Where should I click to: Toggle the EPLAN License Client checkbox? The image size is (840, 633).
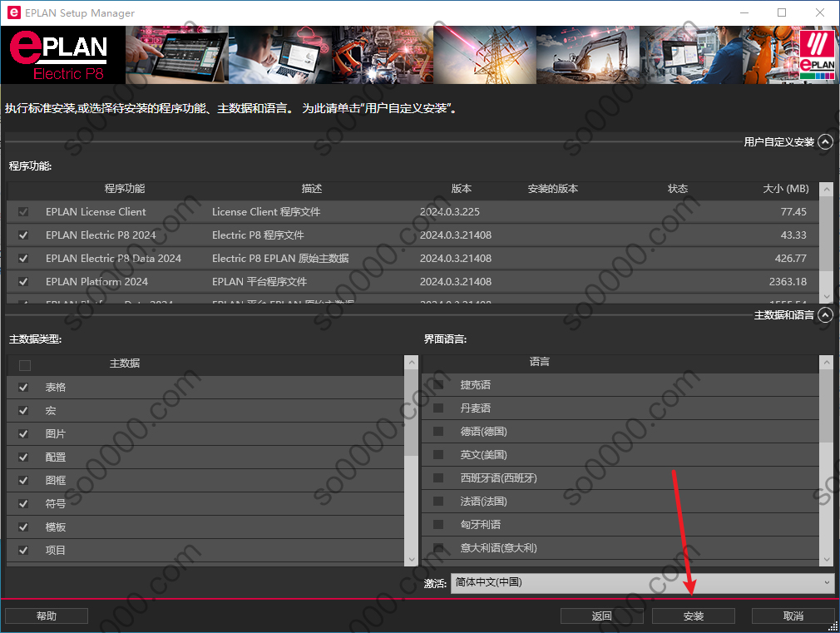point(23,212)
